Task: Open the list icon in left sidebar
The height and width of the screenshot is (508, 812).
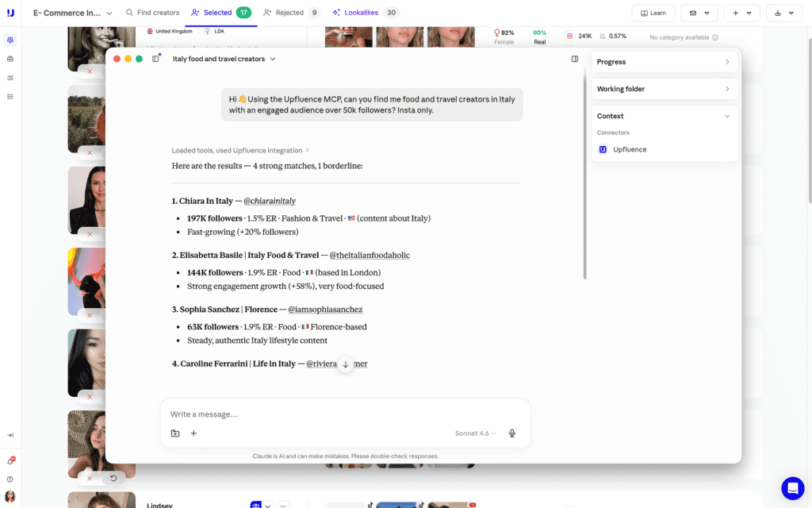Action: point(10,97)
